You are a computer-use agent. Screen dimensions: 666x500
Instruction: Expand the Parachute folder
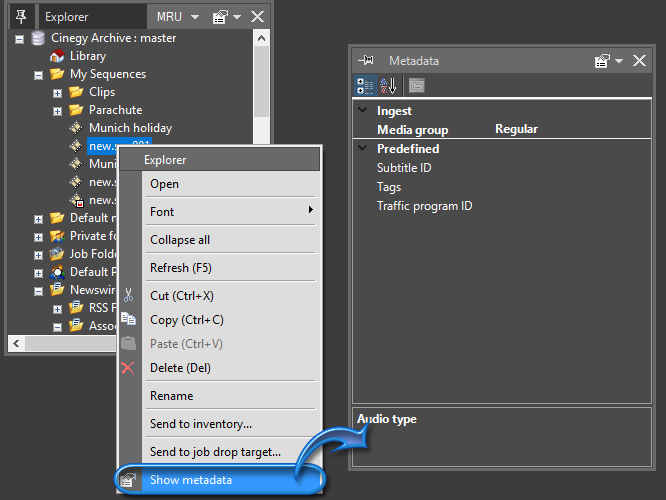[57, 111]
